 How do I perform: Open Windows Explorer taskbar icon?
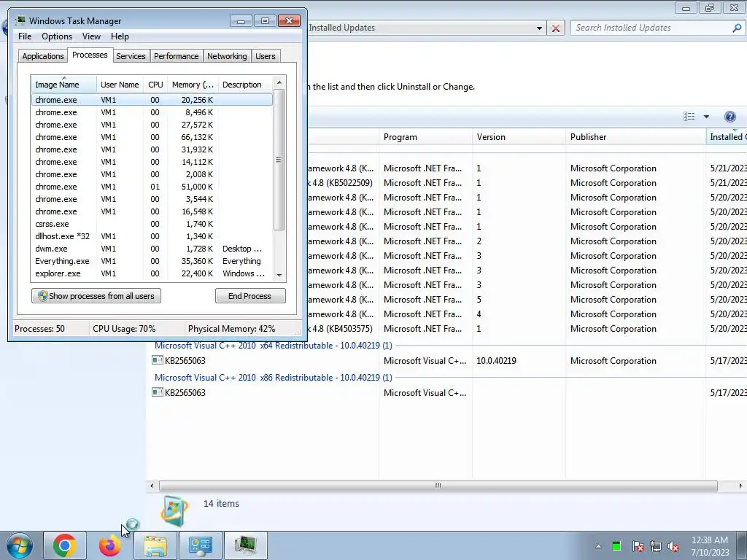pyautogui.click(x=155, y=545)
